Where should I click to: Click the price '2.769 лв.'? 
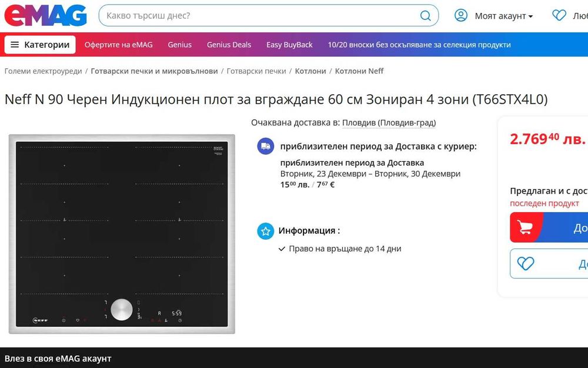(x=547, y=139)
